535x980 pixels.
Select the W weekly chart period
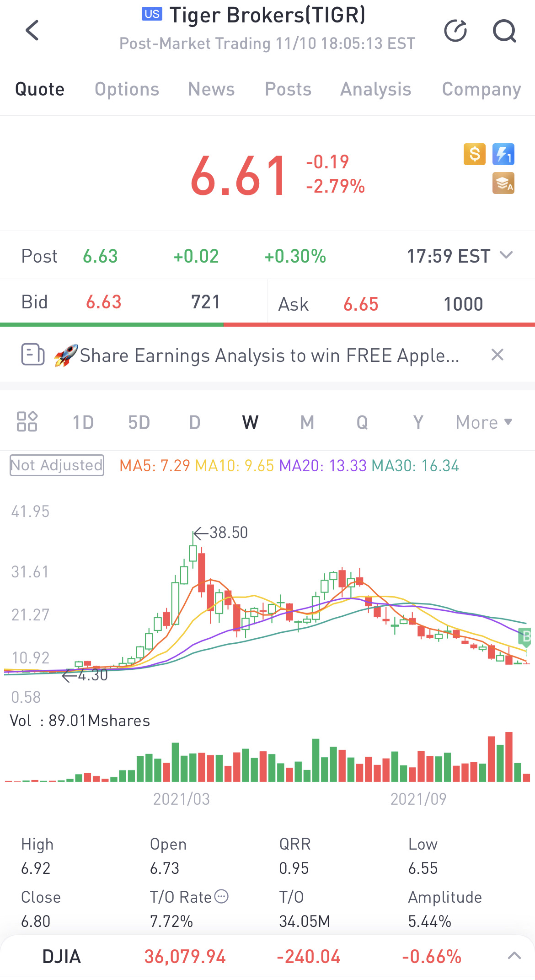pyautogui.click(x=250, y=422)
